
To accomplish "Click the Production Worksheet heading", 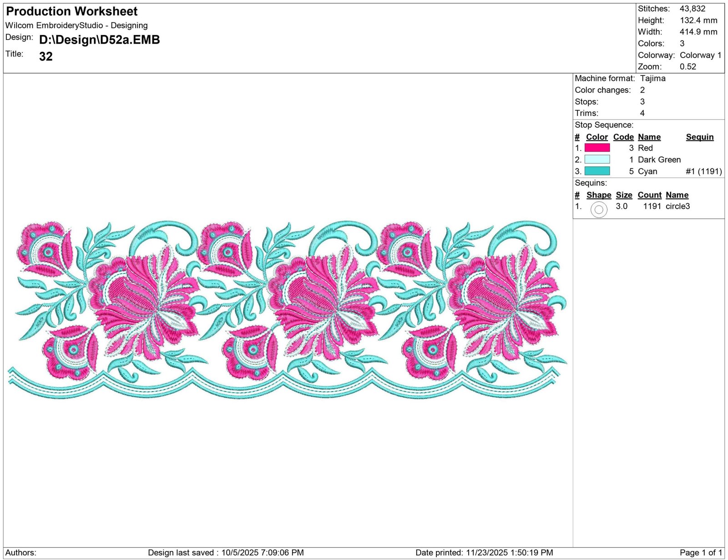I will point(72,11).
